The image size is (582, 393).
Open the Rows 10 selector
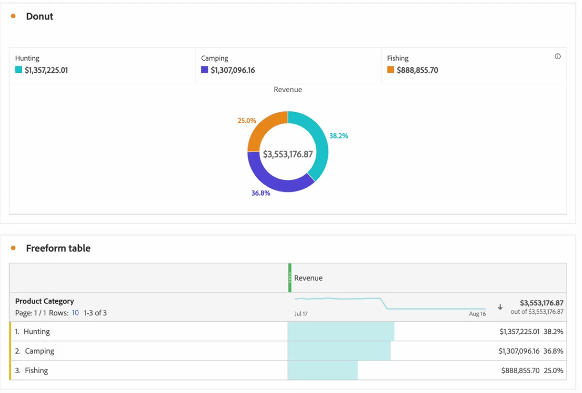tap(75, 313)
